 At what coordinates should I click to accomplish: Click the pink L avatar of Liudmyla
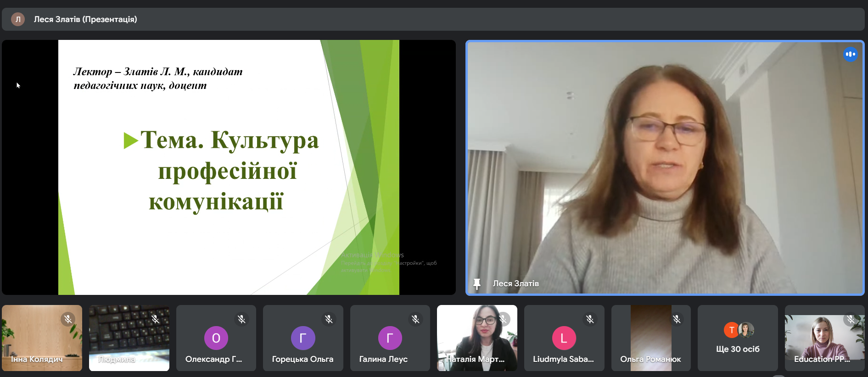pos(564,338)
